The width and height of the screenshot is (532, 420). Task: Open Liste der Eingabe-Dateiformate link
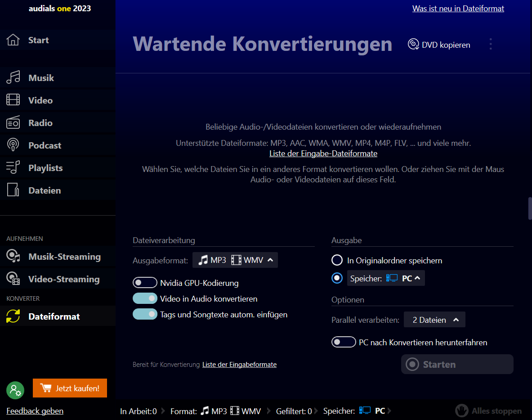[x=323, y=154]
